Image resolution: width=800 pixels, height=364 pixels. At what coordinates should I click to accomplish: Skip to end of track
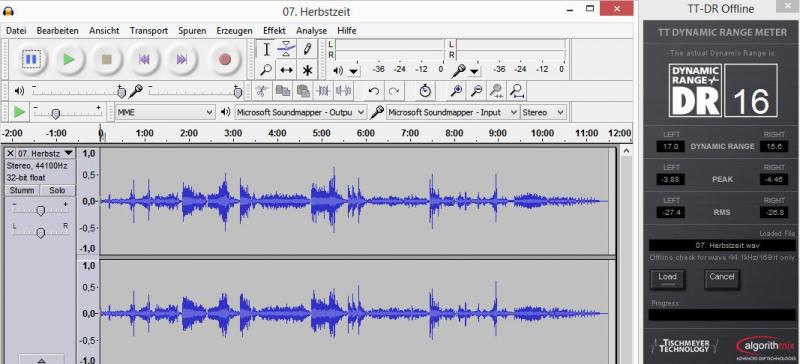182,59
